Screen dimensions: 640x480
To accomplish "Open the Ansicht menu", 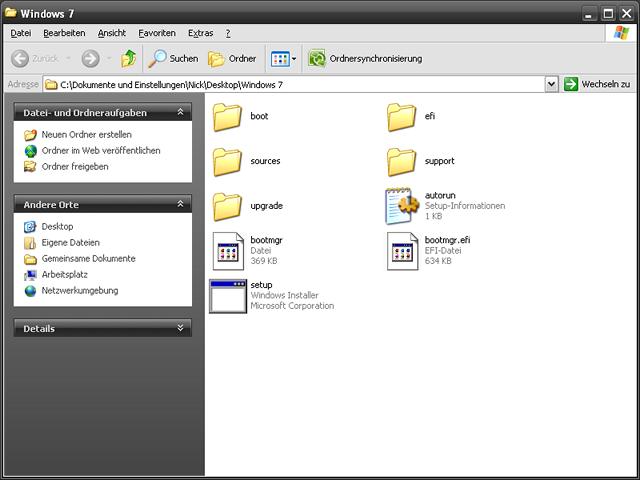I will click(112, 33).
